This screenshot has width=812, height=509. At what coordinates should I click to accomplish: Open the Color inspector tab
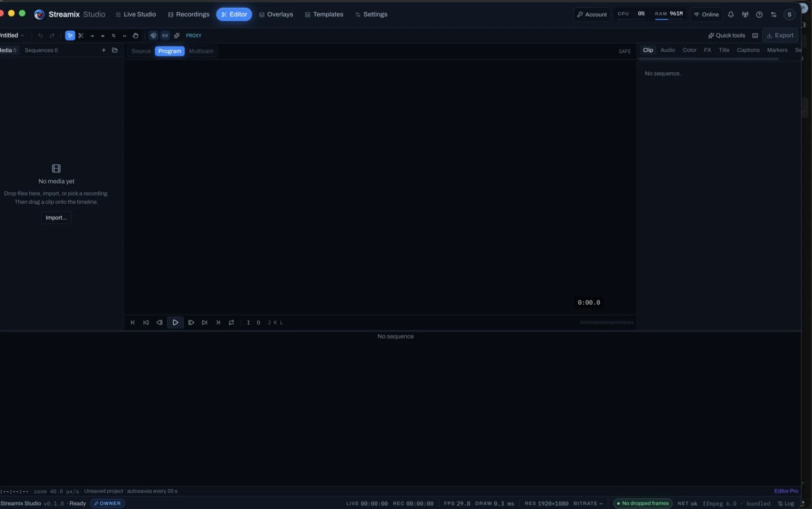[x=689, y=50]
